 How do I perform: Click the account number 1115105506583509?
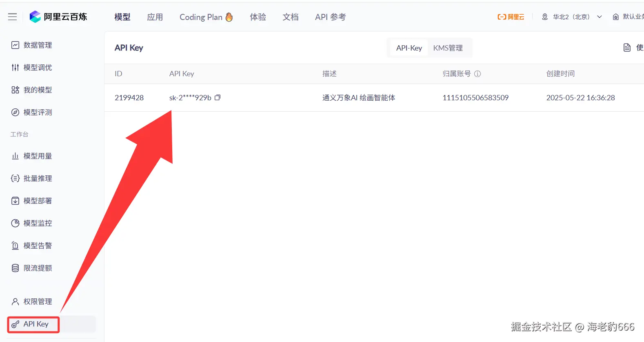pyautogui.click(x=475, y=97)
